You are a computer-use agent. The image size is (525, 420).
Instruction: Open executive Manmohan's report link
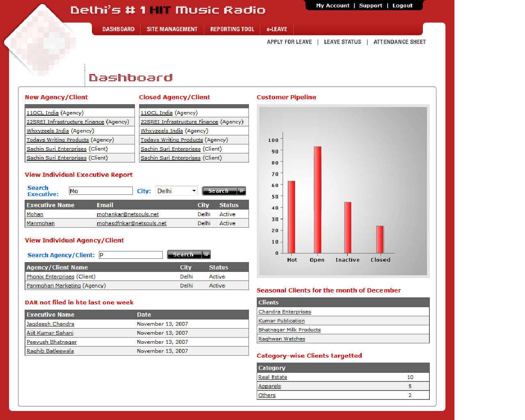pos(41,224)
